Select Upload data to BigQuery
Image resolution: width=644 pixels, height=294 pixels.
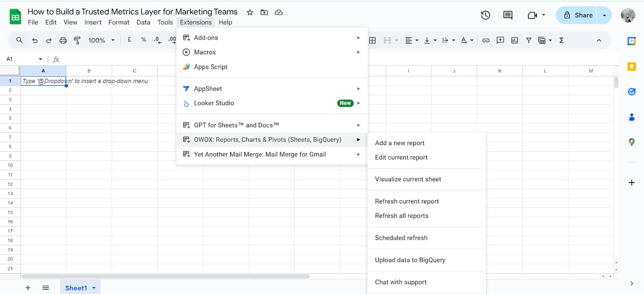click(426, 260)
